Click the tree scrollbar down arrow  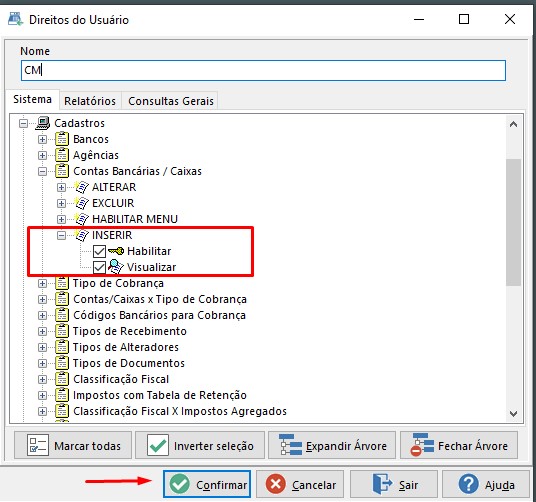pyautogui.click(x=513, y=414)
